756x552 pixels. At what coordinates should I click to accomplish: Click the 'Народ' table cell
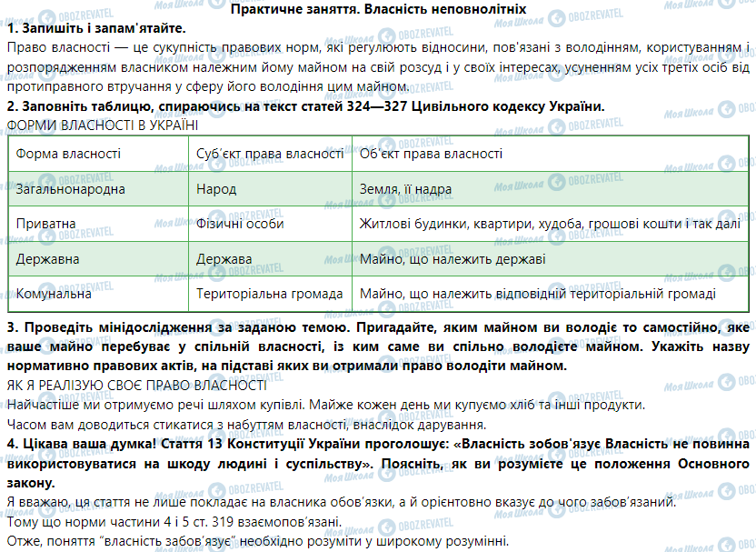pos(216,189)
